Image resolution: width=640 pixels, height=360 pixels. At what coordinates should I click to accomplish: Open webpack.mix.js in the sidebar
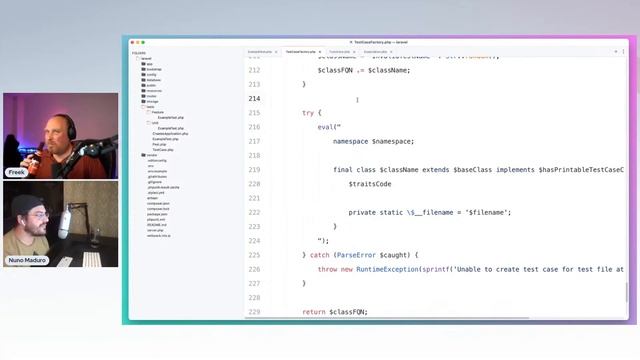[159, 236]
